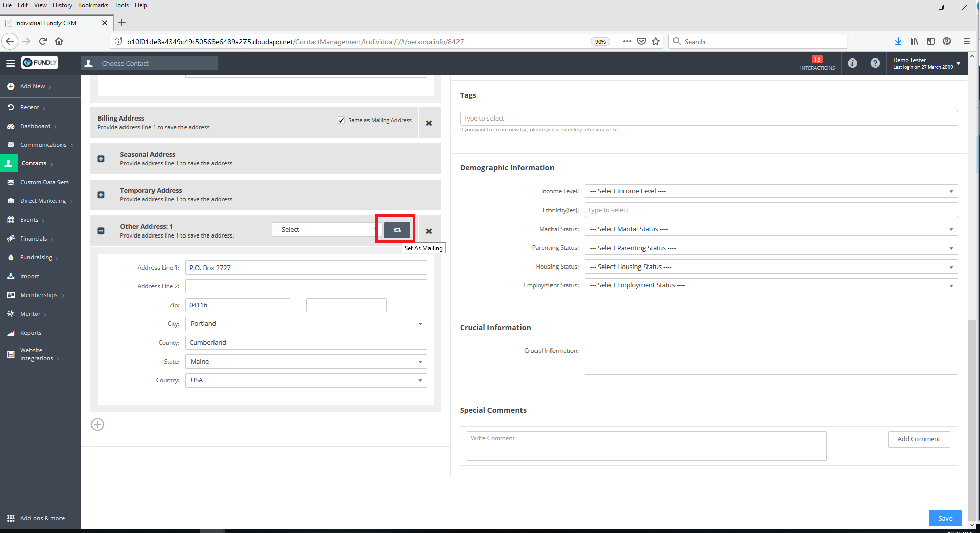Viewport: 980px width, 533px height.
Task: Click the County field showing Cumberland
Action: point(306,343)
